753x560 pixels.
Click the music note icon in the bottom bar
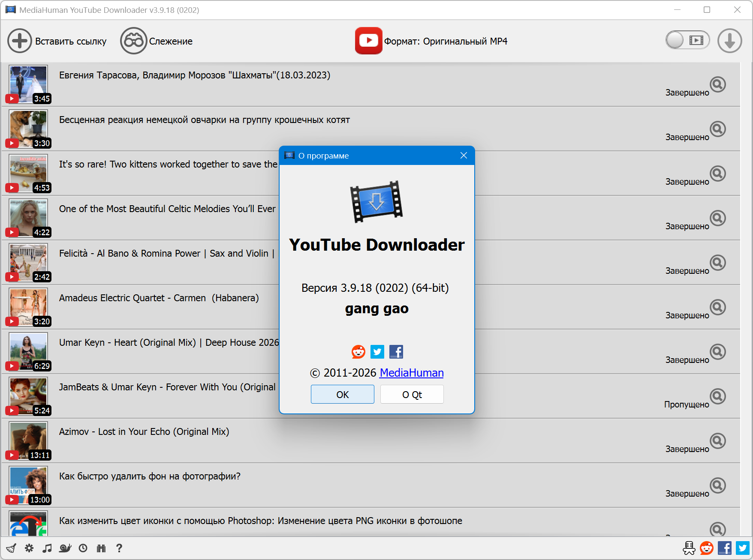[47, 548]
